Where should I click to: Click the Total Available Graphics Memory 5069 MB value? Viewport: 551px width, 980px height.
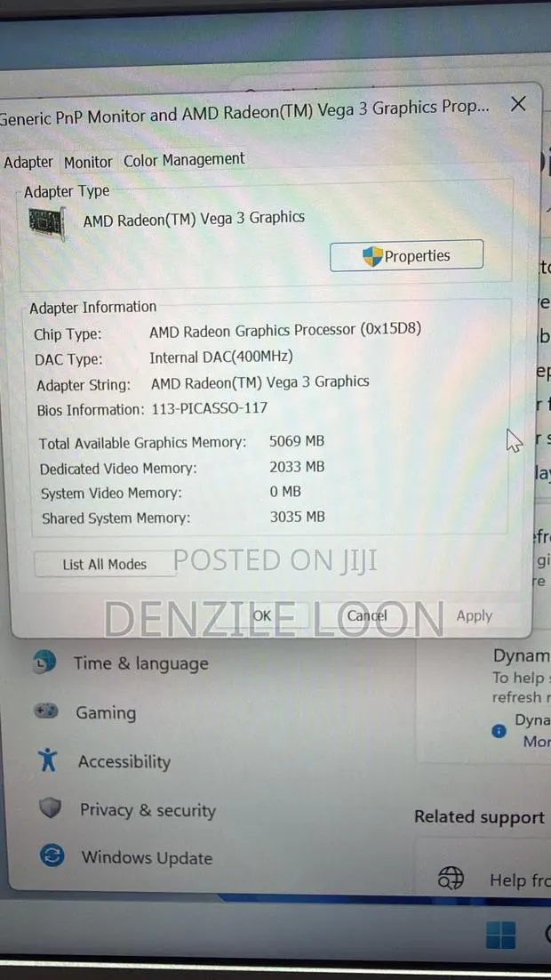297,441
